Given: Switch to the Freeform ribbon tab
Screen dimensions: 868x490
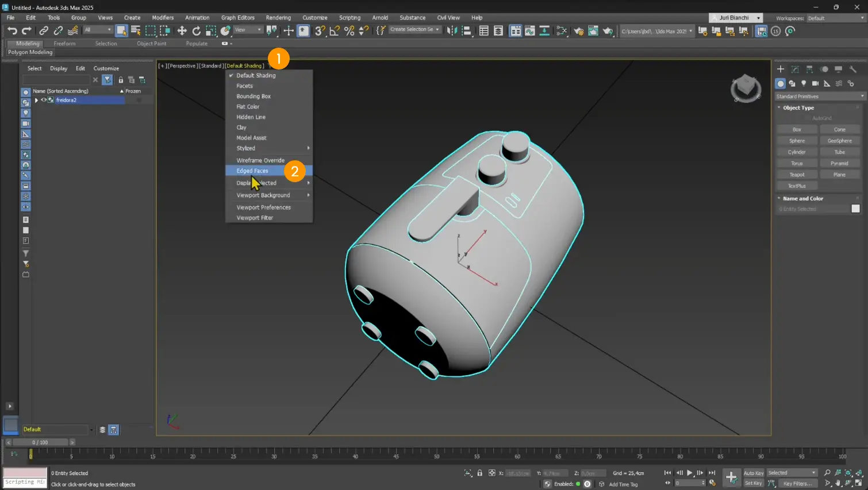Looking at the screenshot, I should 64,44.
